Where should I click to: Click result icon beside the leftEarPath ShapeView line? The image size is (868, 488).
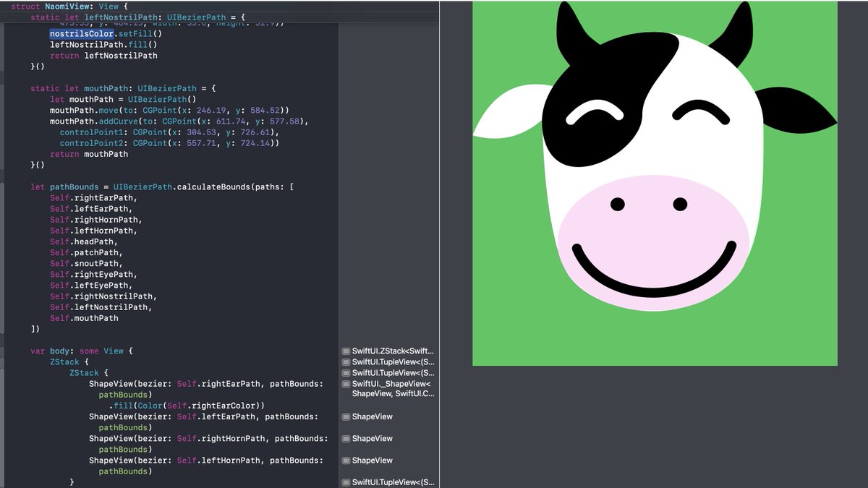[x=346, y=417]
